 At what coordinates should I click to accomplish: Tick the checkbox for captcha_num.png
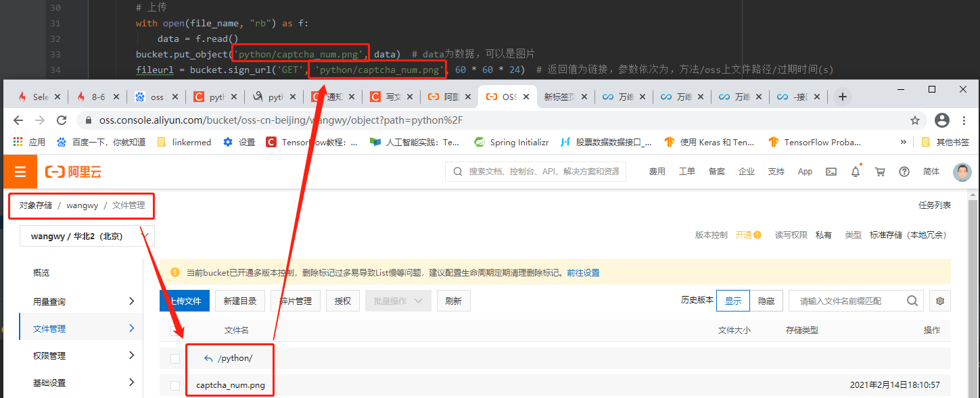tap(175, 385)
